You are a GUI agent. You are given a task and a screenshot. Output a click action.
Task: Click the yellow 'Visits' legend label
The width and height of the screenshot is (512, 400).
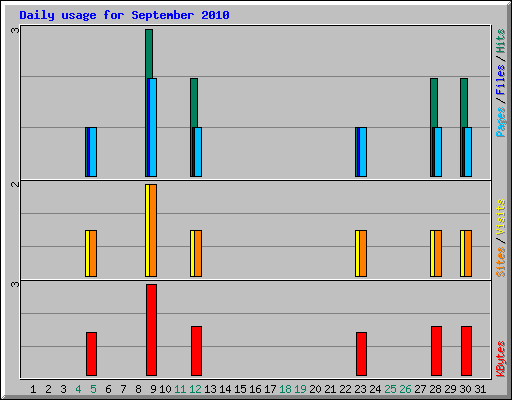tap(501, 218)
